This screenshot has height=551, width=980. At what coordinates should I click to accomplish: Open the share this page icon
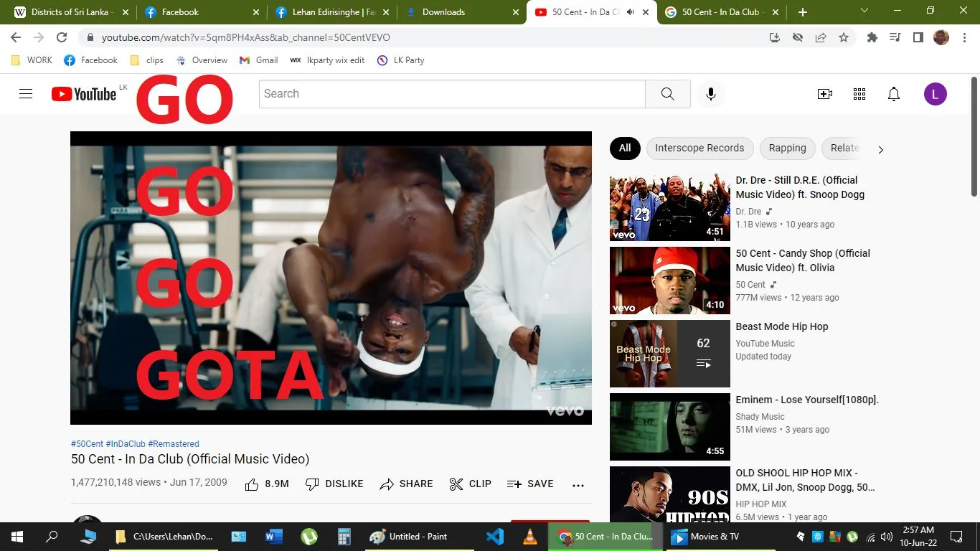tap(821, 37)
